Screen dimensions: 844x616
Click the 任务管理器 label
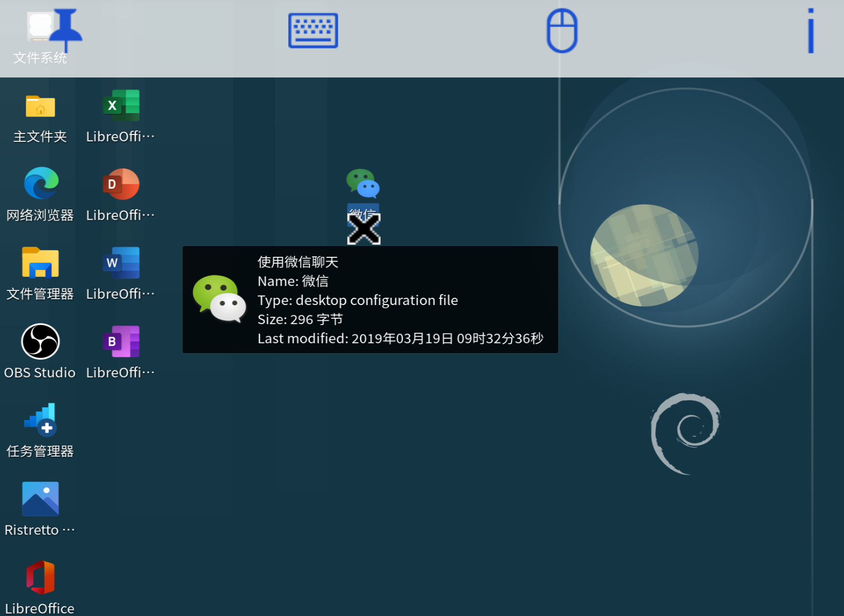[40, 451]
